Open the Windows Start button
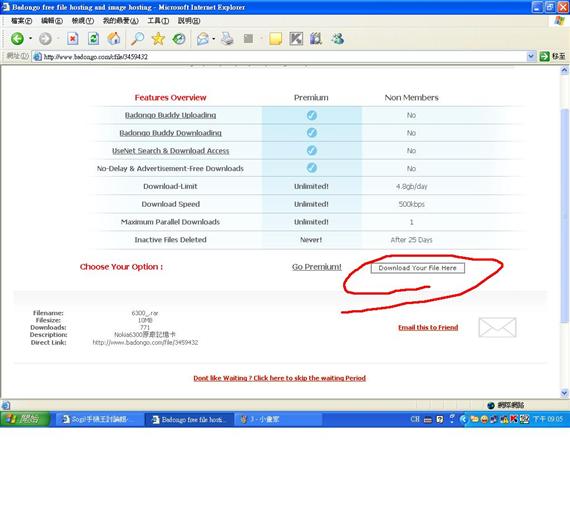The image size is (570, 527). point(25,419)
